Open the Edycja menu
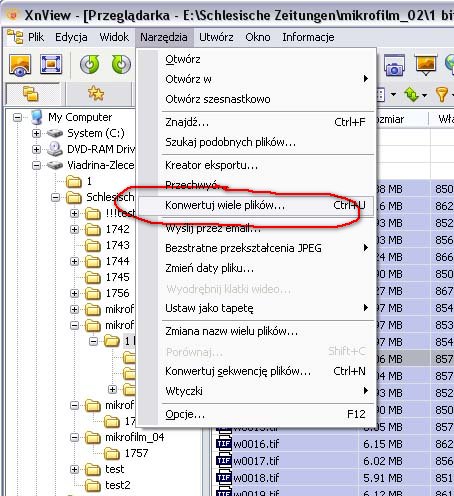 [x=71, y=37]
